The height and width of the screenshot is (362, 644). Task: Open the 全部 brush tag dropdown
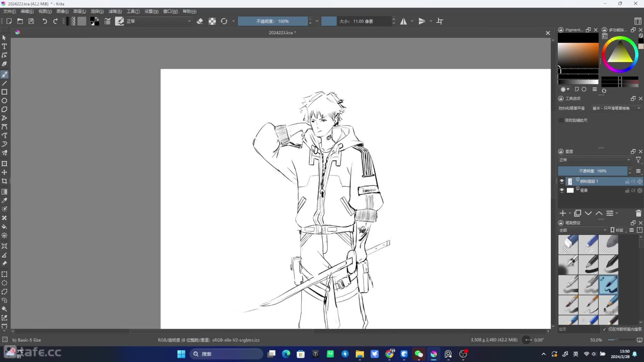(x=583, y=230)
